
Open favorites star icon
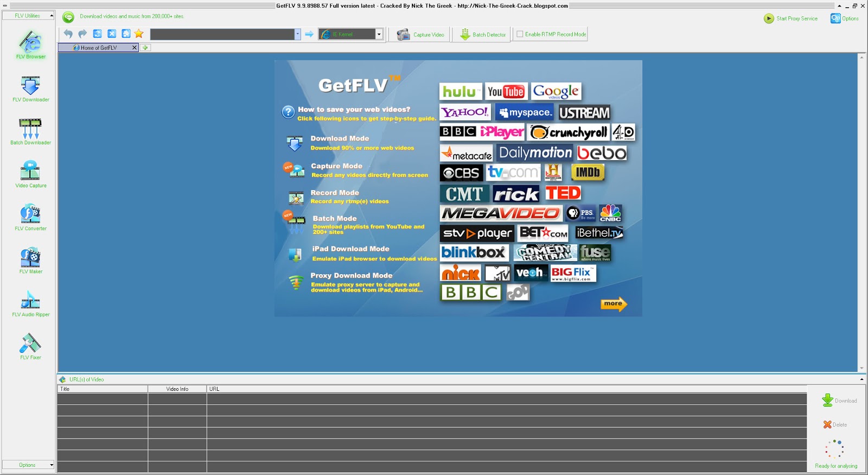tap(139, 34)
